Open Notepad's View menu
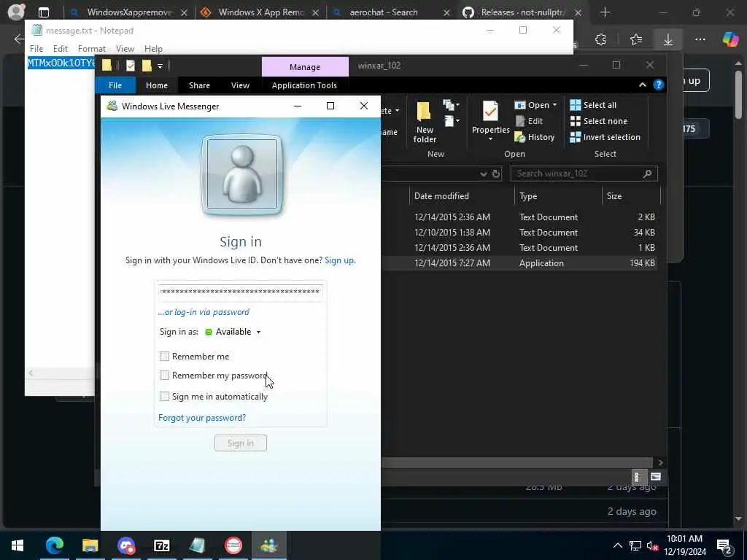This screenshot has height=560, width=747. tap(125, 49)
